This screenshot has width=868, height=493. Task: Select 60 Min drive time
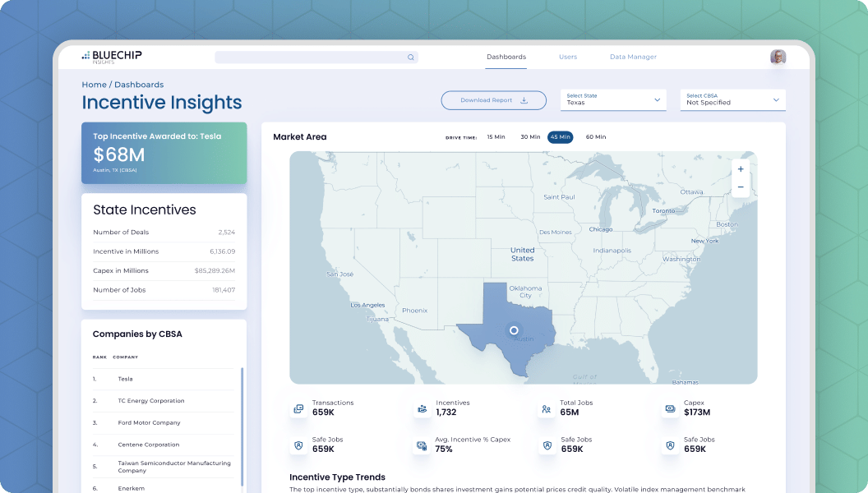pyautogui.click(x=596, y=136)
